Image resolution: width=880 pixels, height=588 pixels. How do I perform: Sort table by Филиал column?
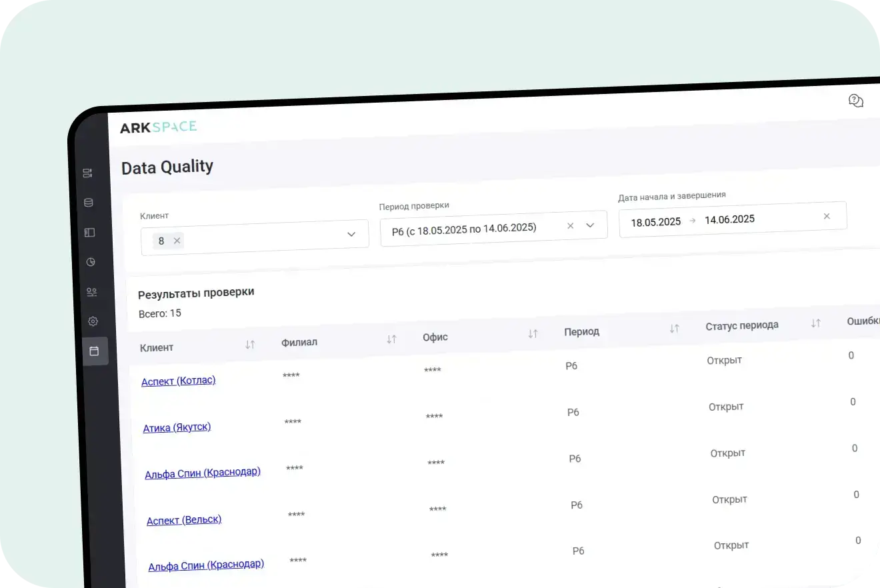pyautogui.click(x=391, y=339)
